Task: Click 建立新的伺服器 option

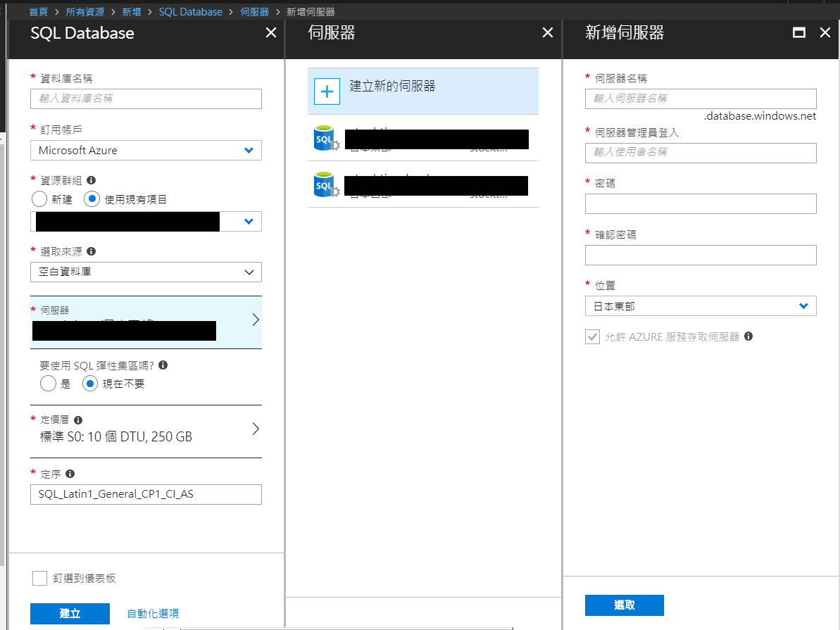Action: [x=423, y=91]
